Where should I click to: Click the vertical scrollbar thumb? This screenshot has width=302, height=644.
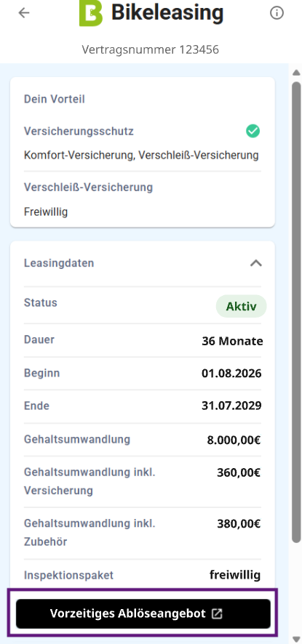[x=296, y=312]
